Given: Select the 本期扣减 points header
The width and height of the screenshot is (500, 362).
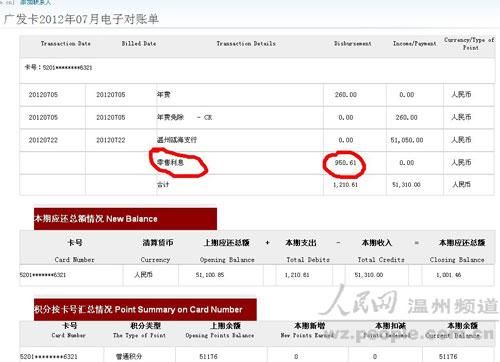Looking at the screenshot, I should (x=388, y=330).
